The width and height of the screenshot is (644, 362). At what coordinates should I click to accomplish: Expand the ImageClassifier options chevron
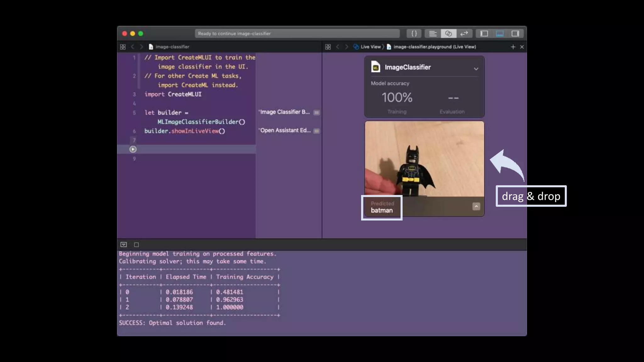click(476, 69)
